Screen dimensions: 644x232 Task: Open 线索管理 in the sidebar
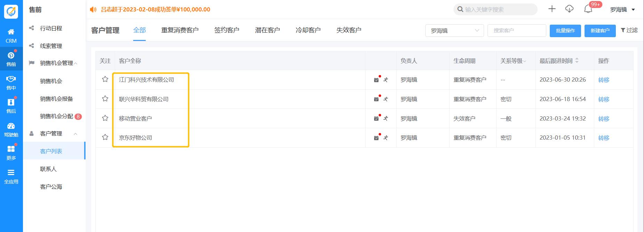[x=51, y=46]
